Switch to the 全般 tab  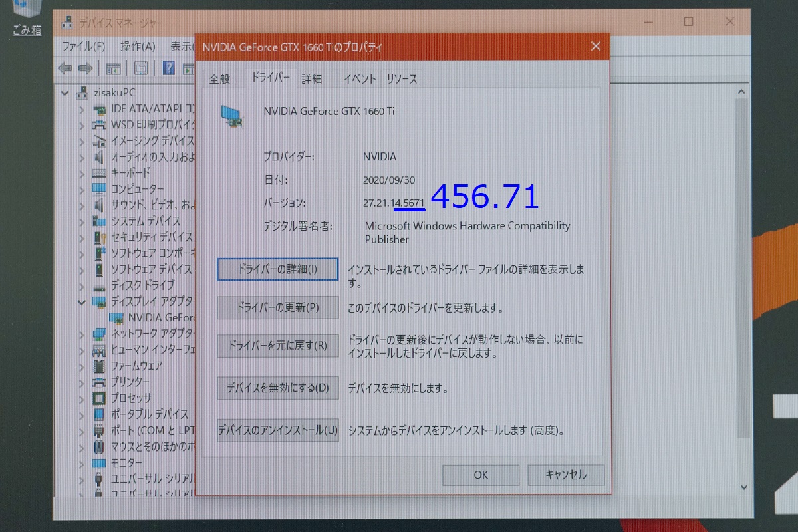pyautogui.click(x=219, y=78)
